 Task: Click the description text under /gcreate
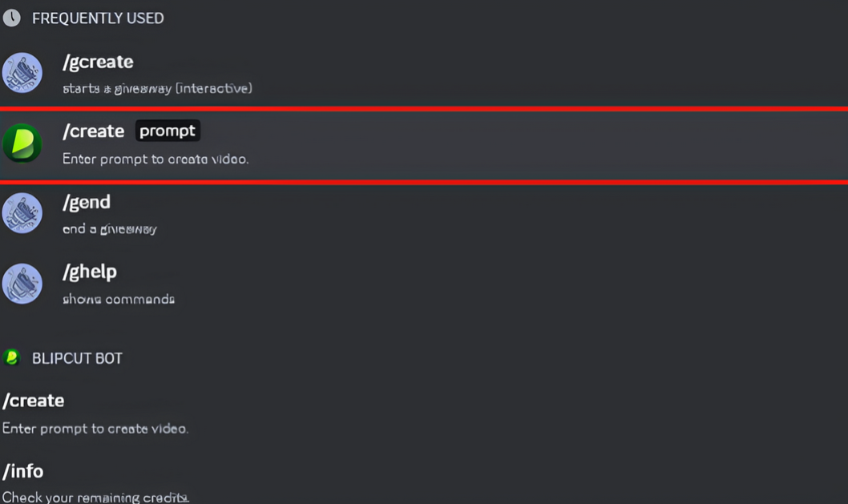pyautogui.click(x=156, y=88)
